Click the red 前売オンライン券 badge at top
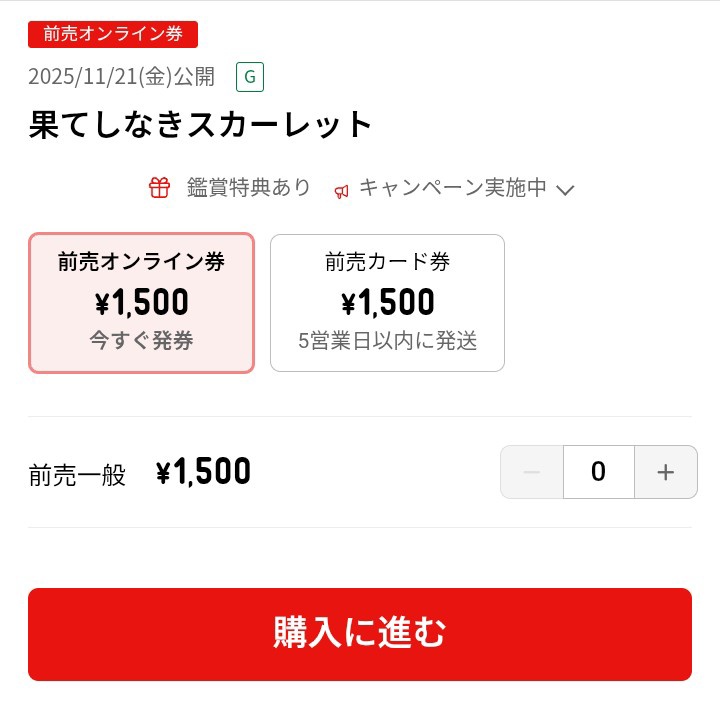Screen dimensions: 720x721 point(113,33)
